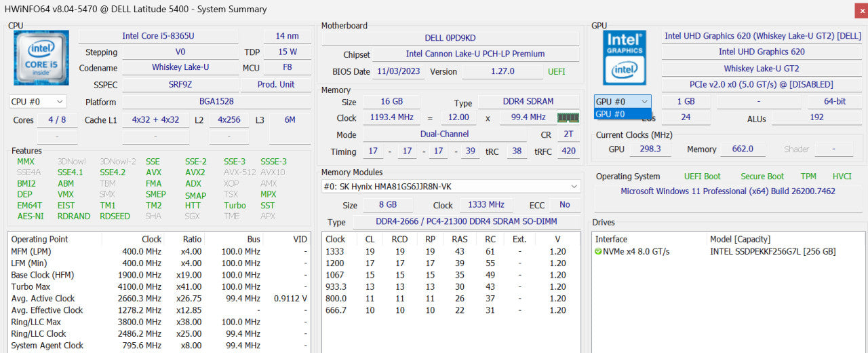The height and width of the screenshot is (353, 868).
Task: Select the Base Clock (HFM) row
Action: click(159, 275)
